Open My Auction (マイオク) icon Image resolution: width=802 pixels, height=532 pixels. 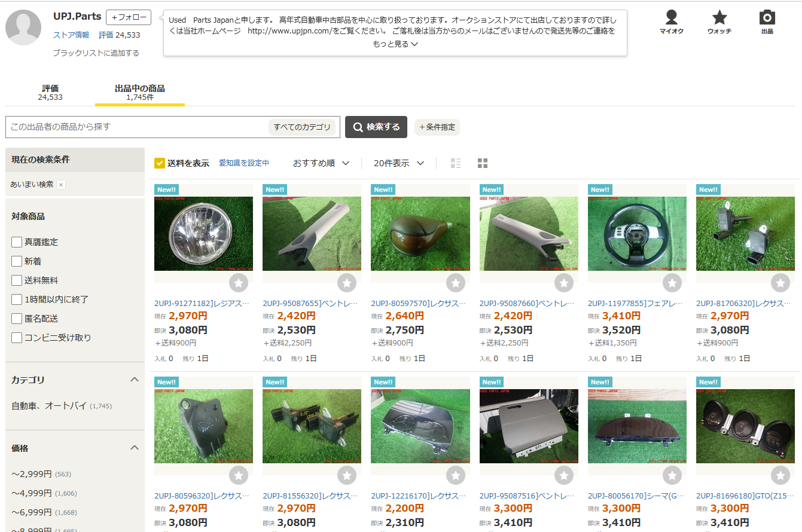point(672,22)
